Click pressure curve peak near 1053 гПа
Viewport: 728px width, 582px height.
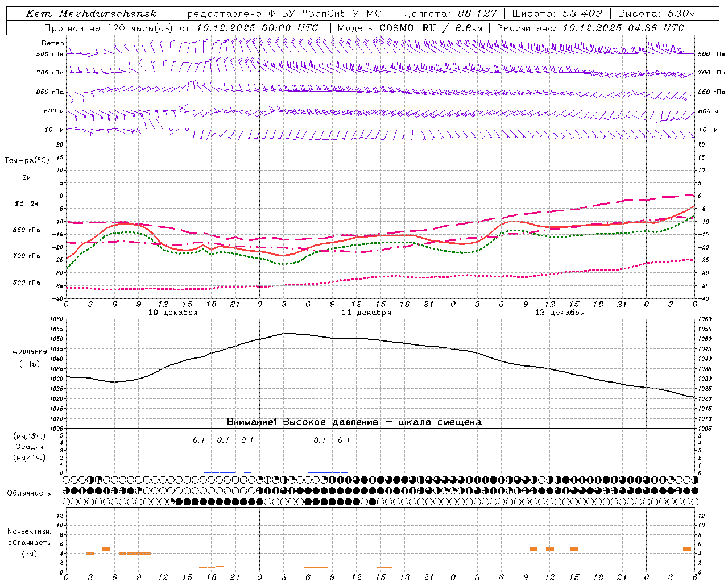(x=287, y=333)
